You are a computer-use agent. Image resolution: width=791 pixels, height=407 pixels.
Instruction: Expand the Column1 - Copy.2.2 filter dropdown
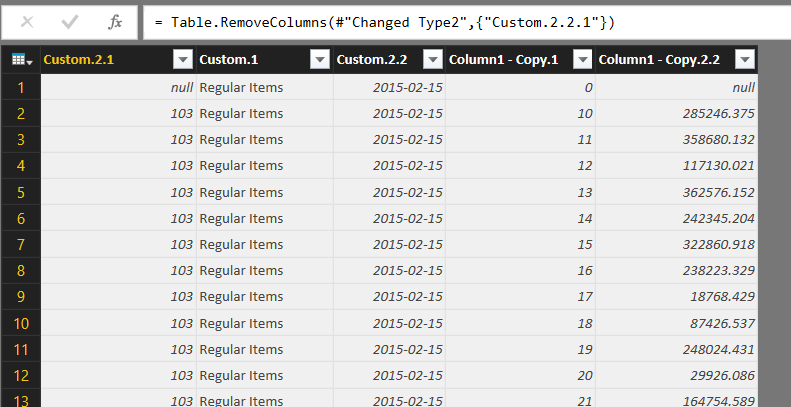(x=743, y=61)
